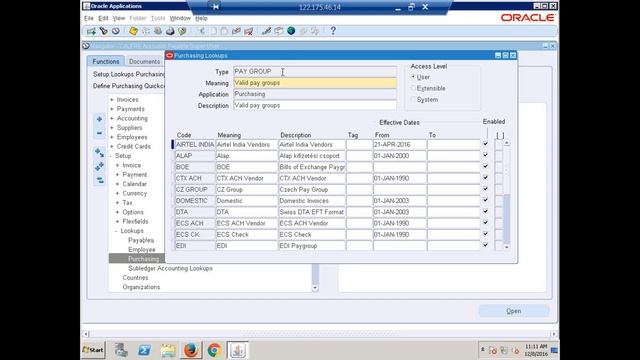
Task: Click the Type field PAY GROUP
Action: tap(315, 71)
